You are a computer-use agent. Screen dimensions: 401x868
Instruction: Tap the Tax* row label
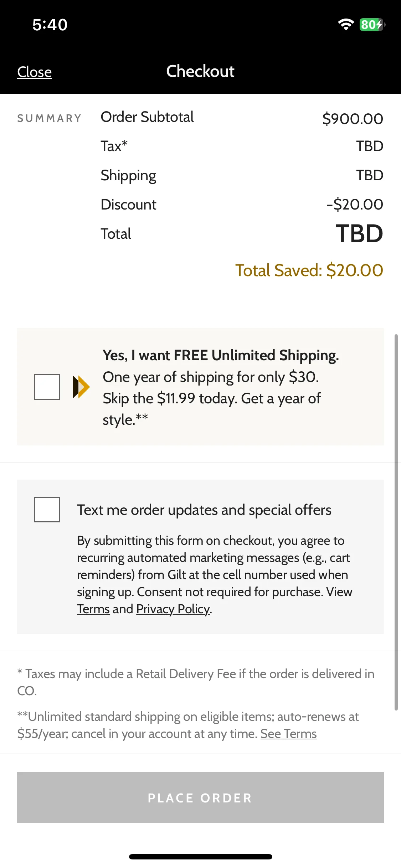[x=114, y=146]
